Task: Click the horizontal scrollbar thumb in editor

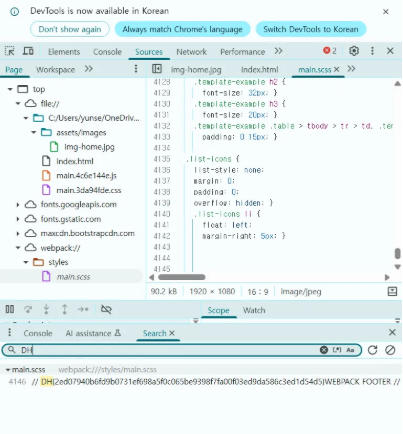Action: (182, 277)
